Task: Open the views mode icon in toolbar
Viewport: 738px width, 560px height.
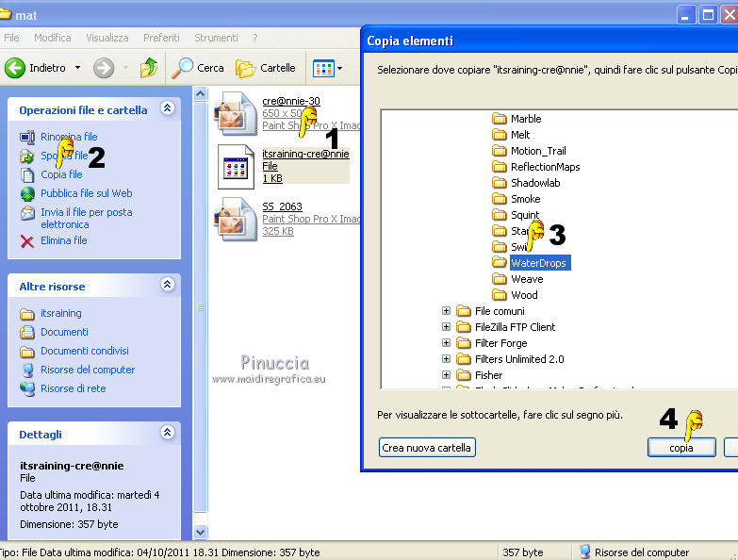Action: pyautogui.click(x=324, y=68)
